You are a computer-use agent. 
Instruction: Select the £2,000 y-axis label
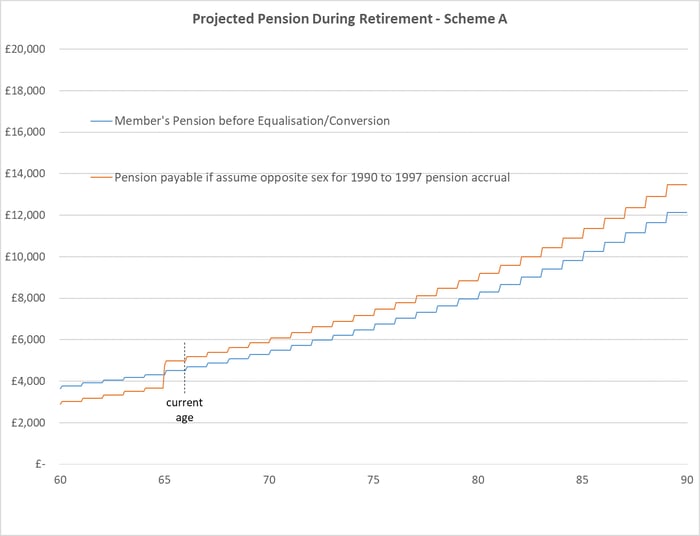tap(30, 423)
